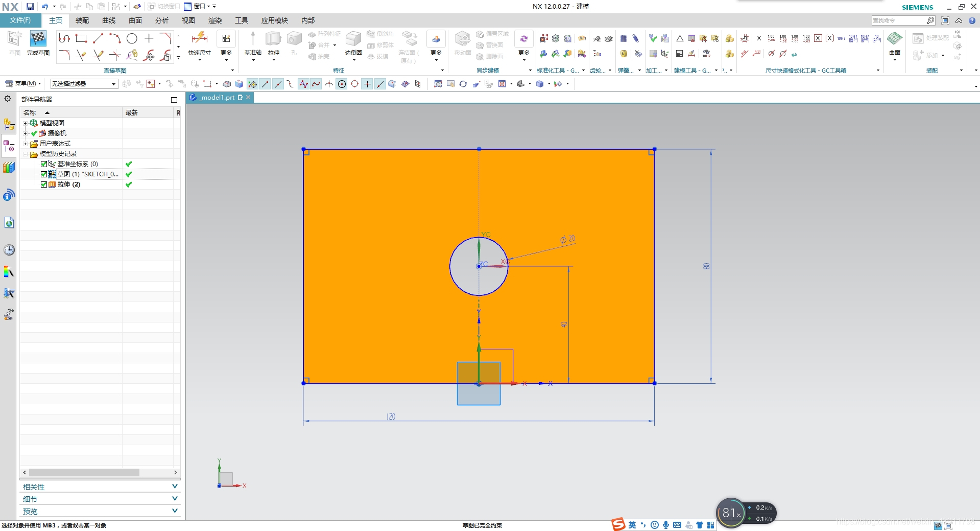The height and width of the screenshot is (531, 980).
Task: Open the 菜单(M) menu dropdown
Action: (x=23, y=84)
